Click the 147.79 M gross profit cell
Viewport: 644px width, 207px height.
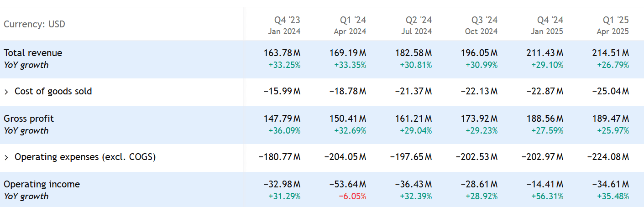pyautogui.click(x=282, y=119)
